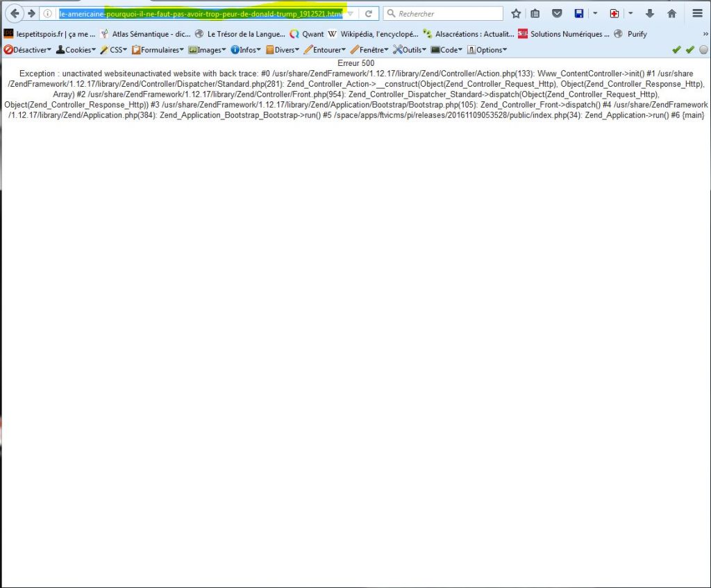Screen dimensions: 711x588
Task: Open the CSS menu
Action: pos(114,50)
